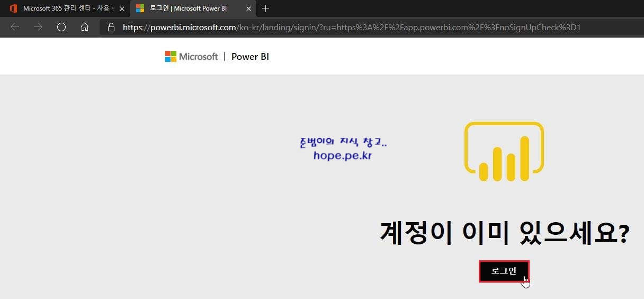The width and height of the screenshot is (644, 299).
Task: Open a new browser tab
Action: [266, 8]
